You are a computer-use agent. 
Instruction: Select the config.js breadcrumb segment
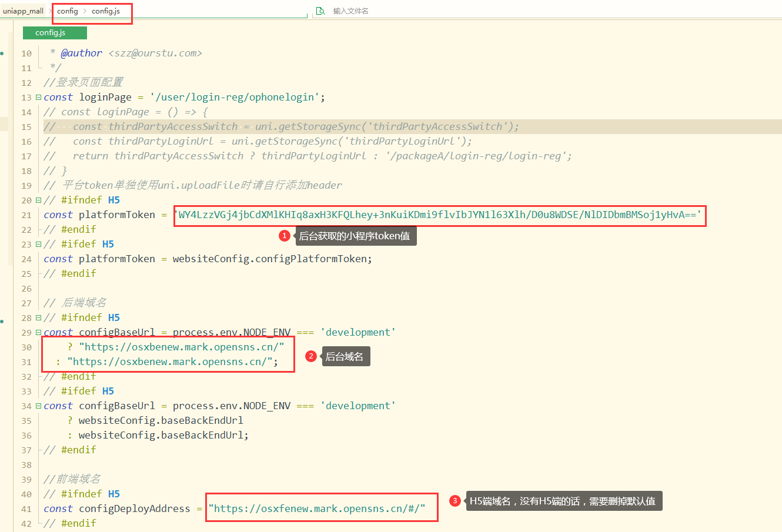pos(106,11)
